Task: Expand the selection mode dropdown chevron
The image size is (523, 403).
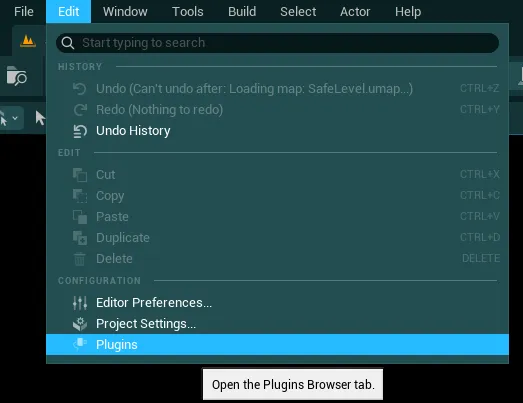Action: click(15, 118)
